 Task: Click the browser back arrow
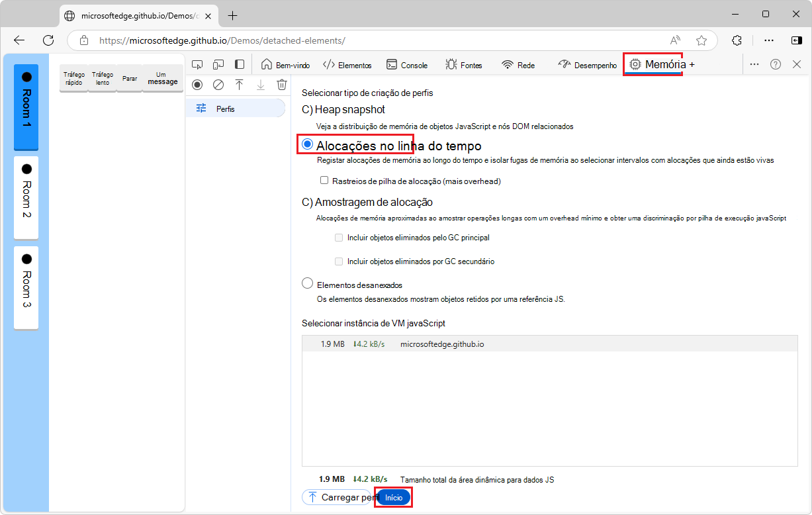pos(19,40)
